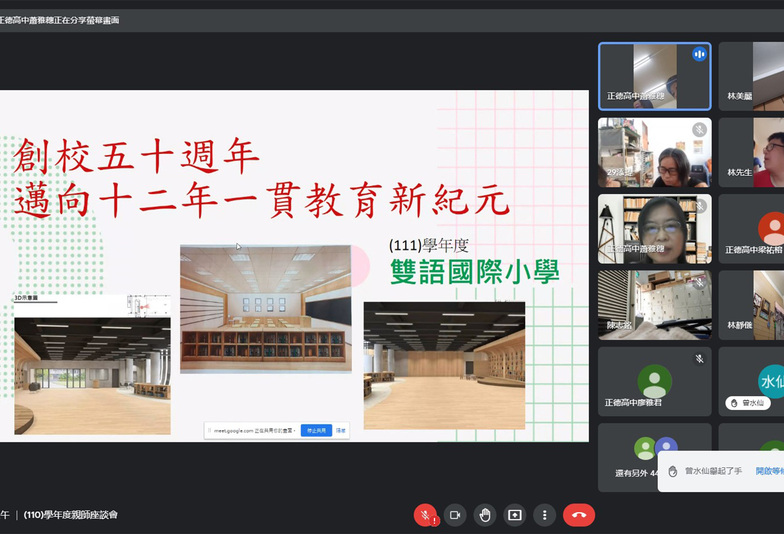
Task: Click the hand icon in the raised-hand notification
Action: [673, 471]
